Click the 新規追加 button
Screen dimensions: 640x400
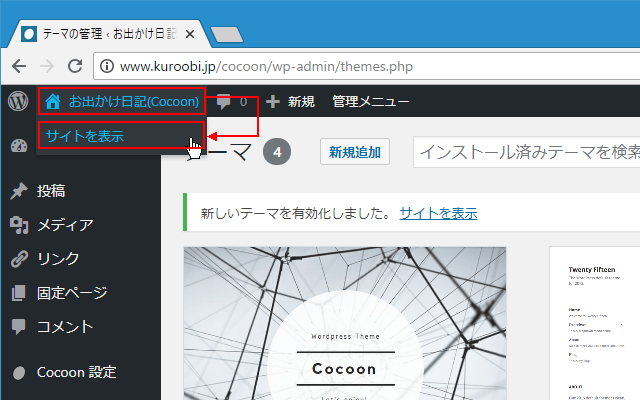355,152
